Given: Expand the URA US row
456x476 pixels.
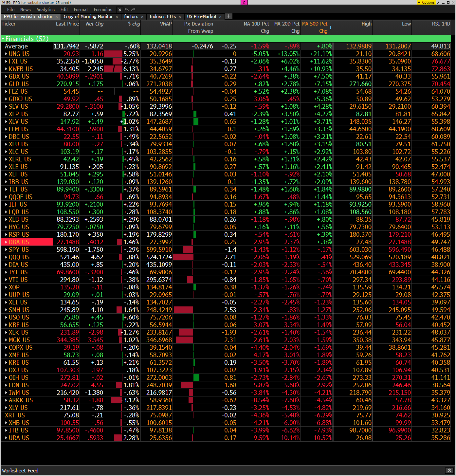Looking at the screenshot, I should coord(6,438).
